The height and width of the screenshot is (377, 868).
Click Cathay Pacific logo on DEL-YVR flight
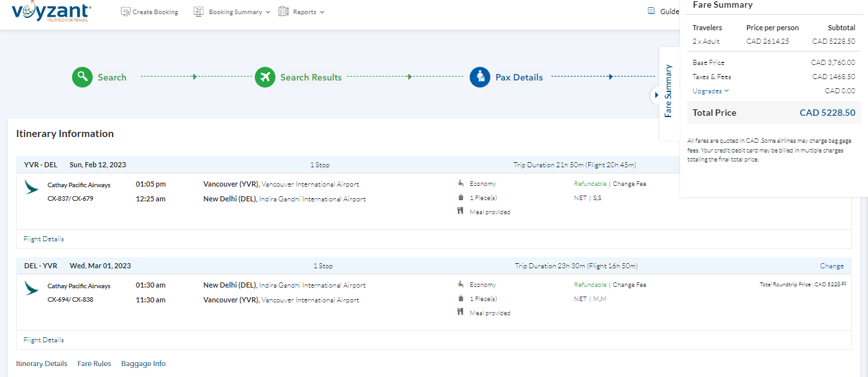pos(31,288)
